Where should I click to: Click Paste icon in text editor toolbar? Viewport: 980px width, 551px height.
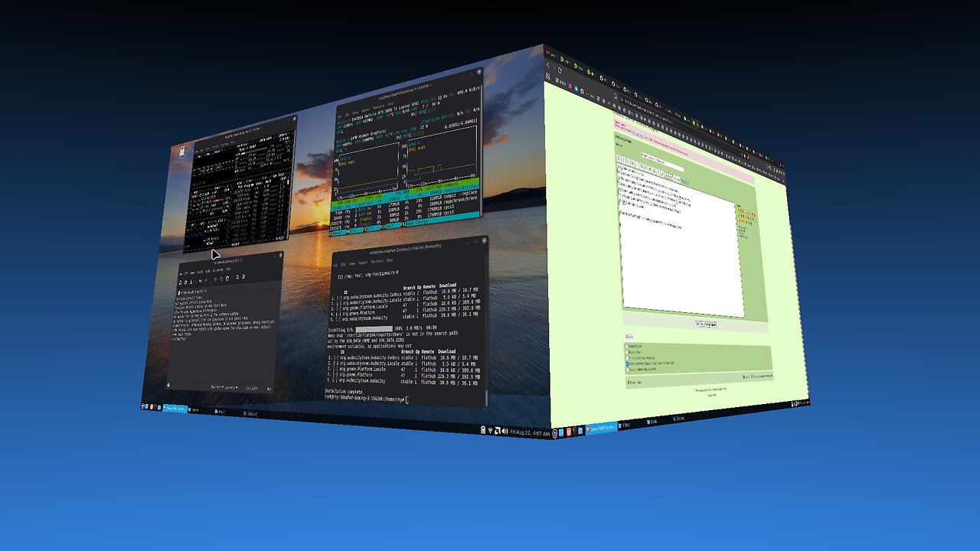pos(227,279)
